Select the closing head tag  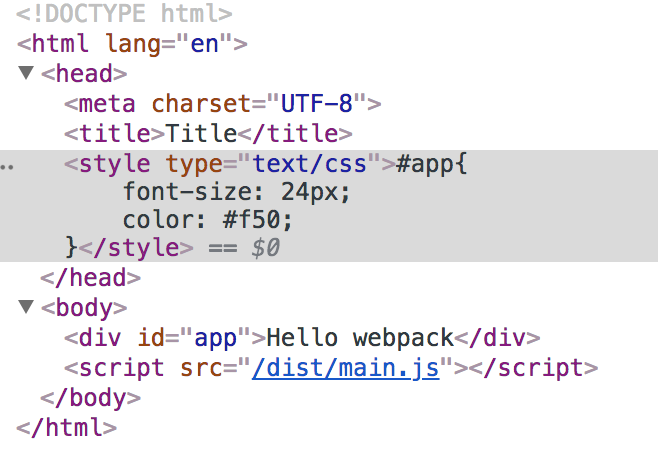tap(90, 278)
